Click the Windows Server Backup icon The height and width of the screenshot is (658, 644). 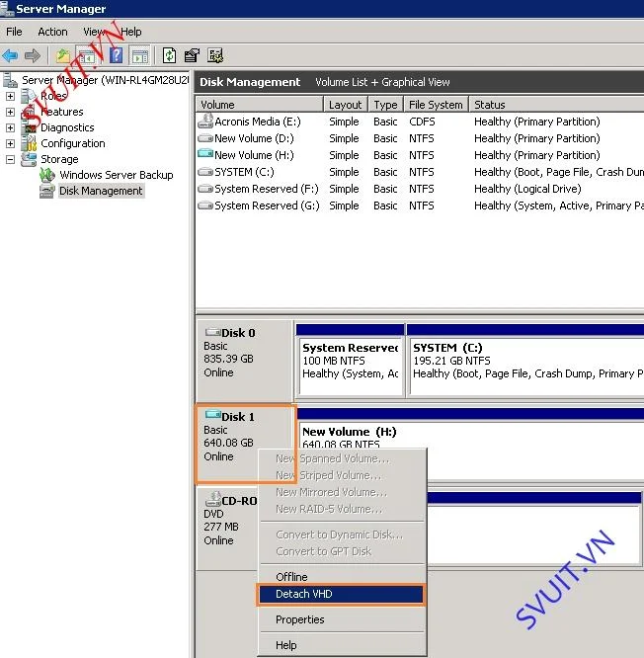tap(47, 175)
